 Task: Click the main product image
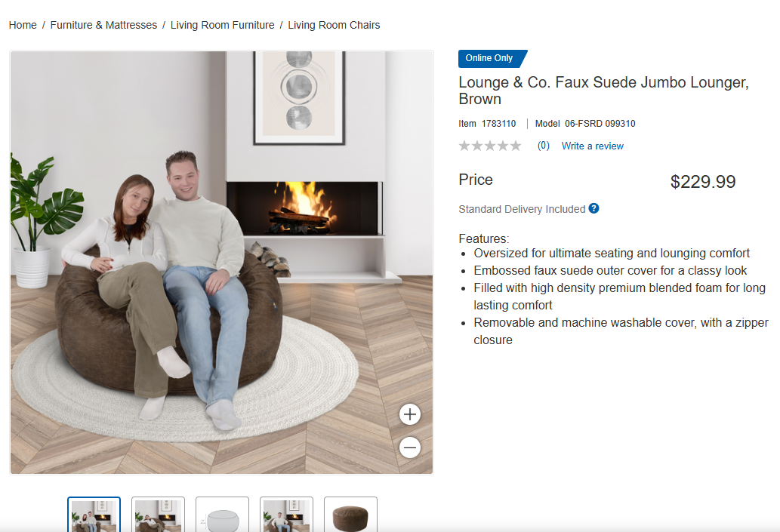coord(221,262)
